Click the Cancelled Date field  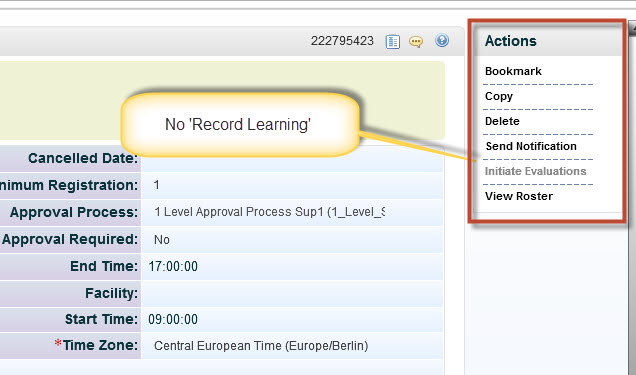point(292,158)
